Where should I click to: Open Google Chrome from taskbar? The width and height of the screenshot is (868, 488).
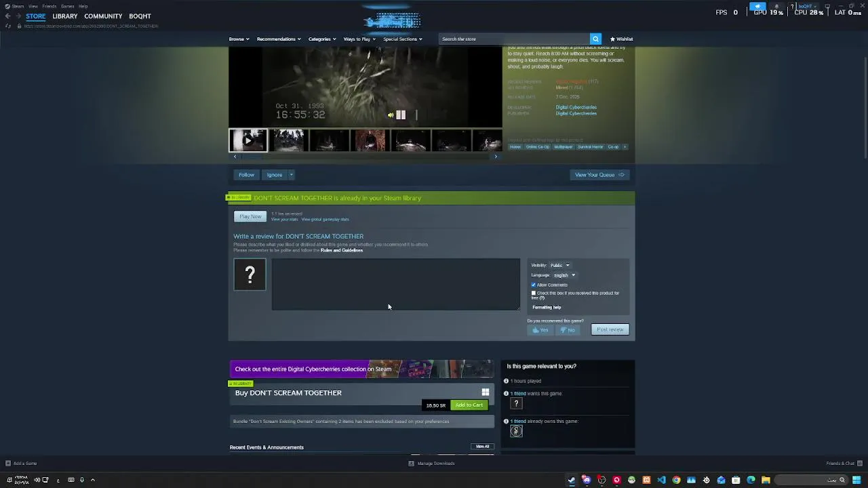click(x=676, y=480)
